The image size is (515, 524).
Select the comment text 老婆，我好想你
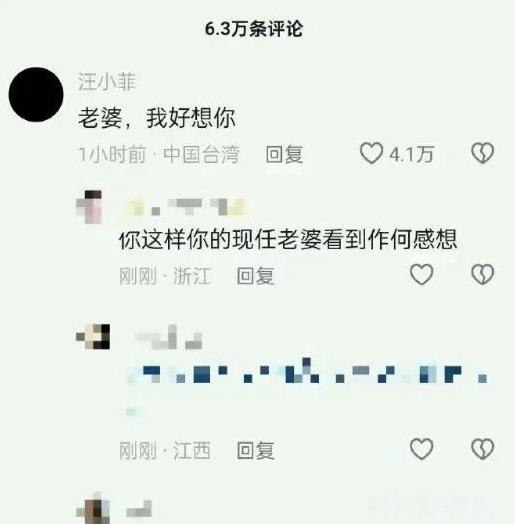[157, 118]
